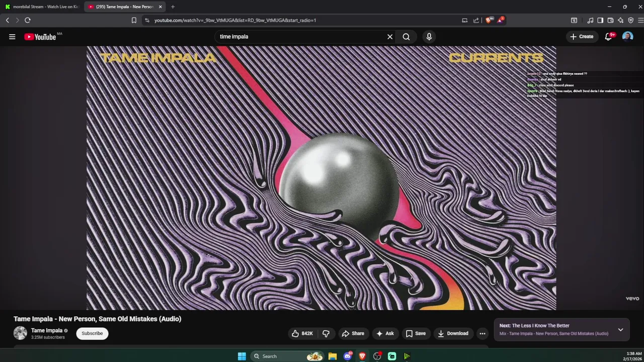Share the video
The width and height of the screenshot is (644, 362).
[x=353, y=333]
